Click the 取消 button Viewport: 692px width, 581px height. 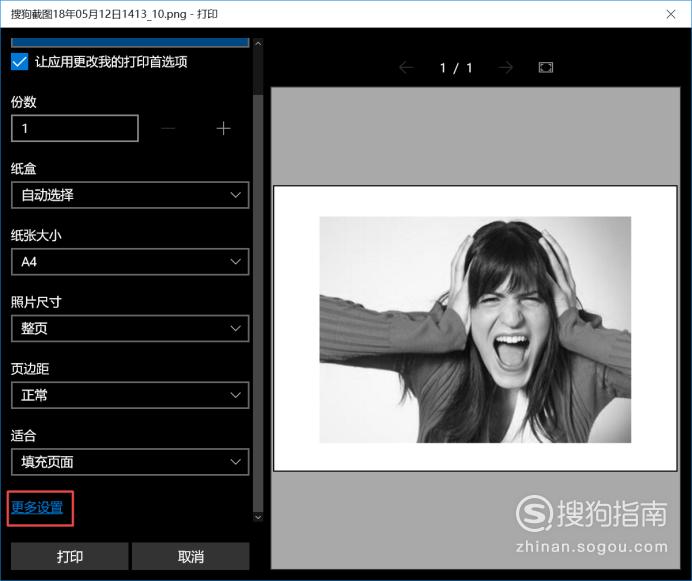pos(191,556)
